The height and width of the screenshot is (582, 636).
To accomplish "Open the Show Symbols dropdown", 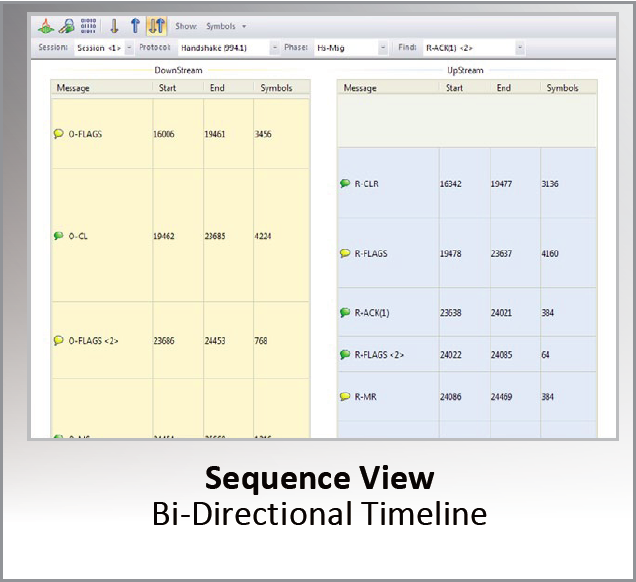I will 226,26.
